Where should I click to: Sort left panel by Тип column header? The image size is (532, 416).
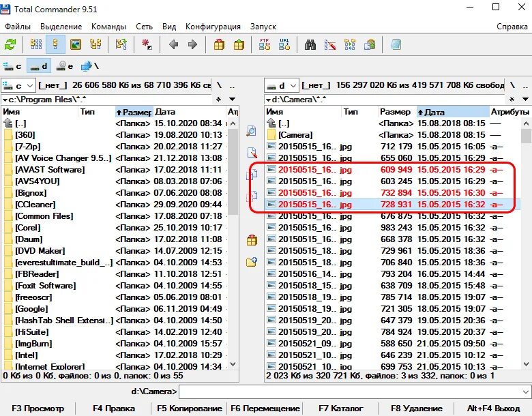pos(97,112)
